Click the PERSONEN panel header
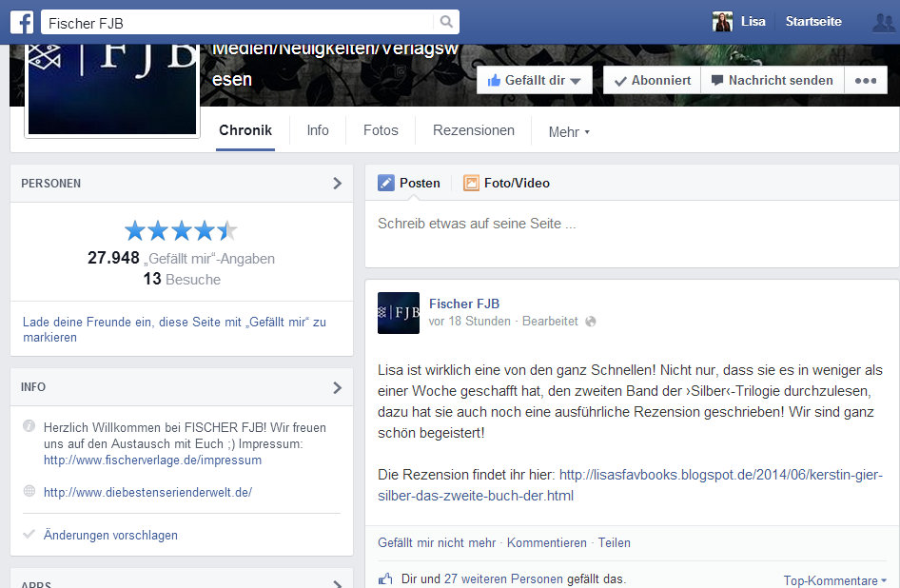The image size is (900, 588). point(182,184)
